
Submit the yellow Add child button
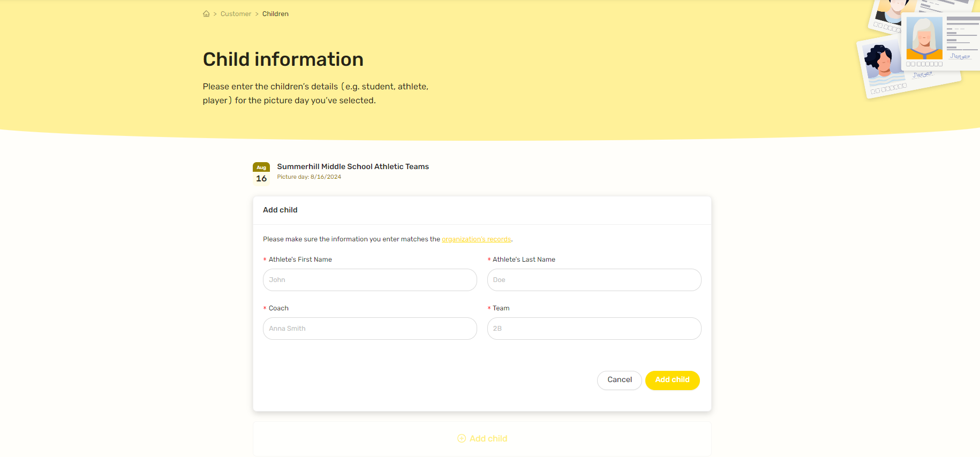[x=673, y=380]
